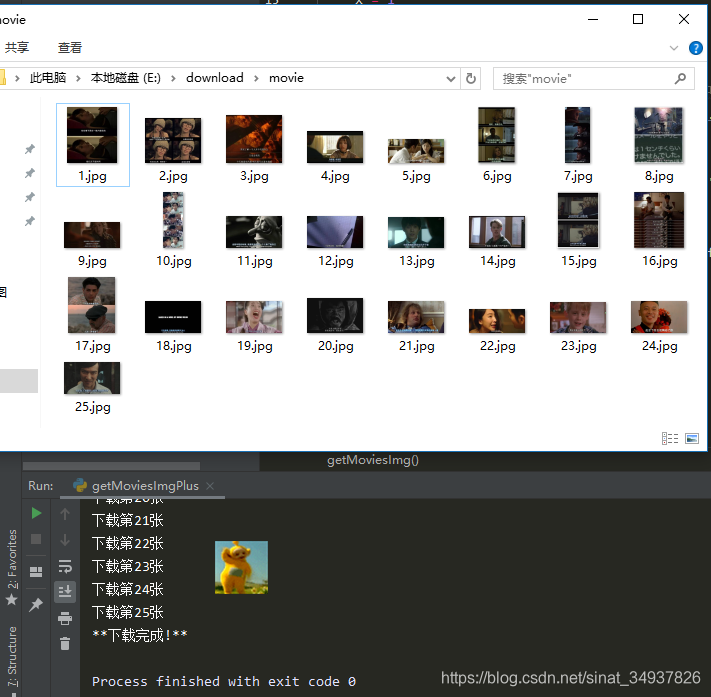This screenshot has height=697, width=711.
Task: Click the getMoviesImg() editor breadcrumb
Action: click(373, 460)
